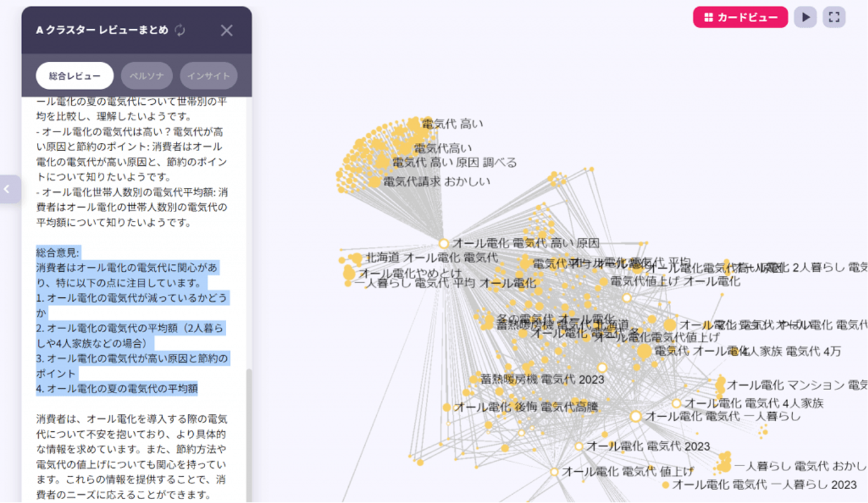Screen dimensions: 868x503
Task: Click the paragraph starting 消費者は、オール電化を導入する際
Action: [132, 457]
